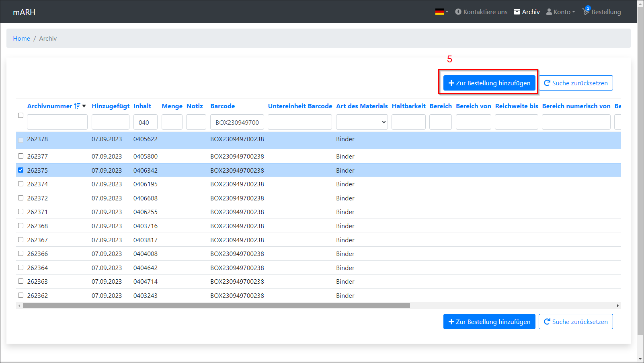
Task: Click the right arrow of horizontal scrollbar
Action: (618, 306)
